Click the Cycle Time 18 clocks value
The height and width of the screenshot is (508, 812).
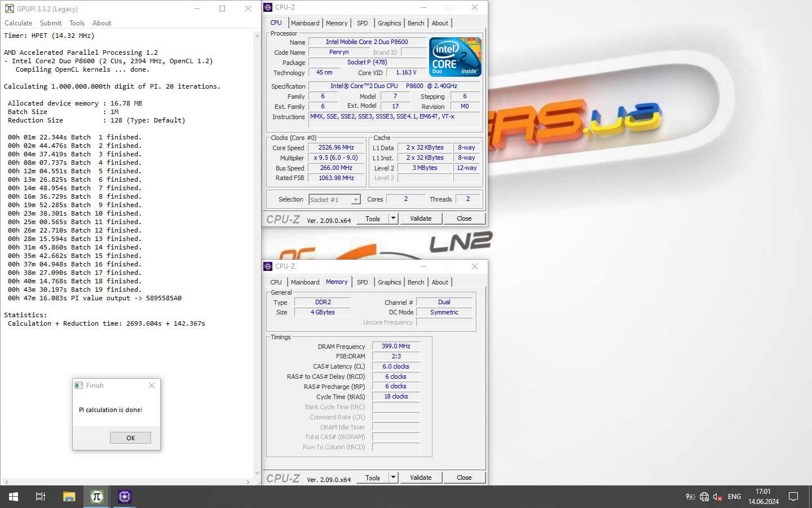pyautogui.click(x=396, y=397)
